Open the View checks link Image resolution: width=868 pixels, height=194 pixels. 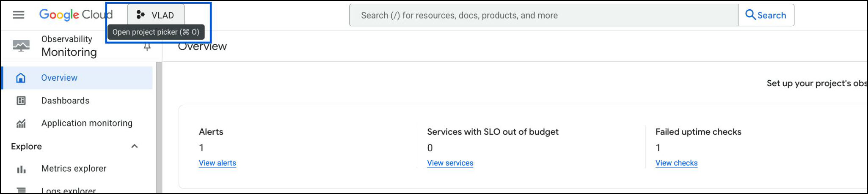pyautogui.click(x=676, y=163)
